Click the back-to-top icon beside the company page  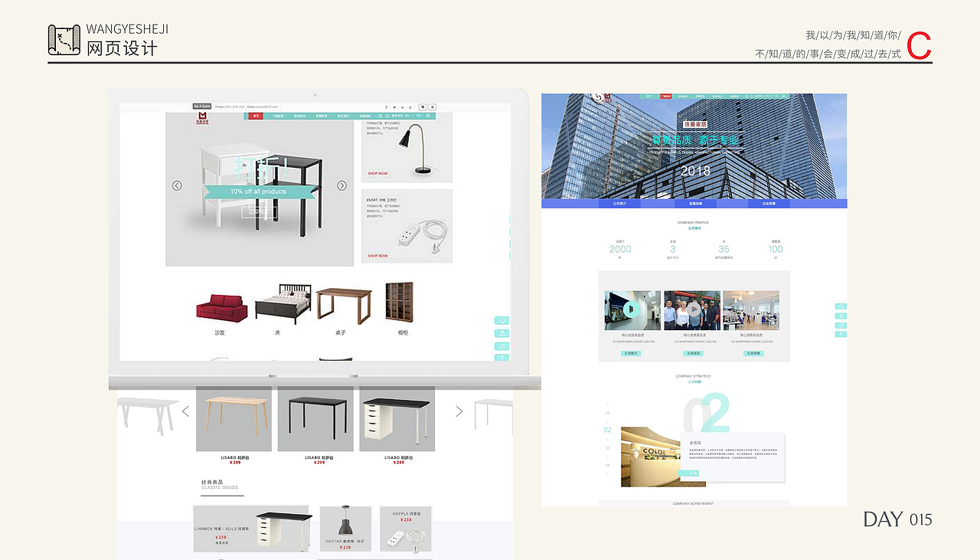(841, 334)
